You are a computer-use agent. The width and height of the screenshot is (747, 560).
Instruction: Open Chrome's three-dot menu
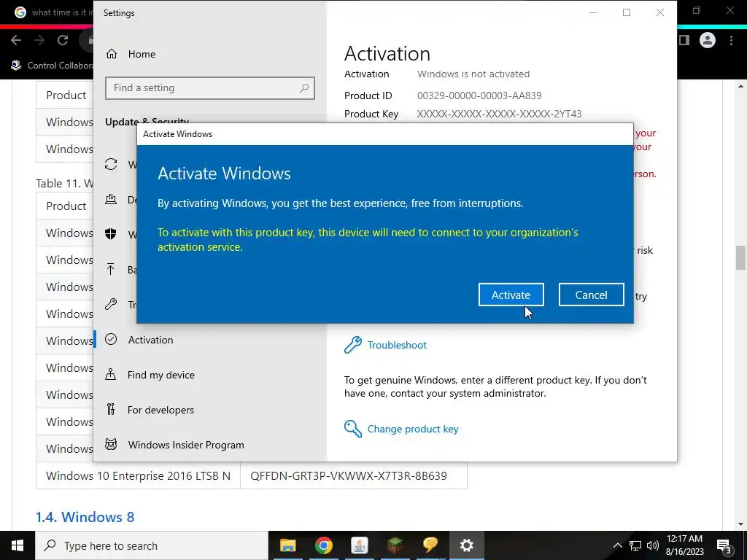(731, 41)
